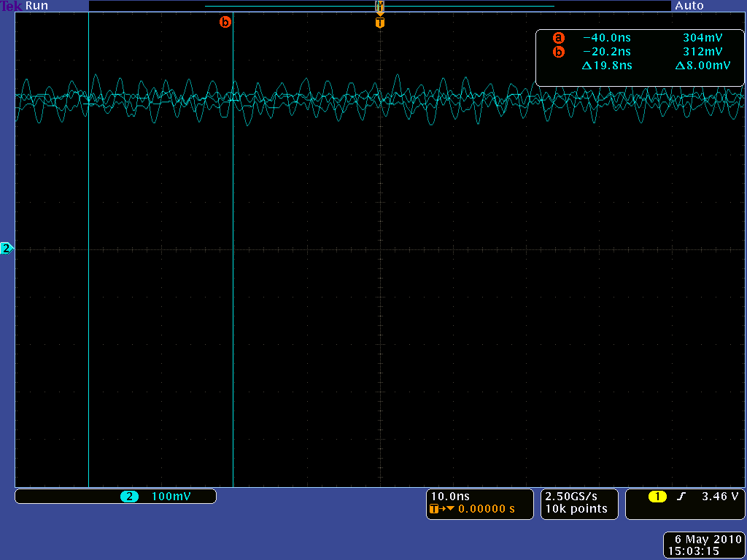This screenshot has height=560, width=747.
Task: Click the channel 2 ground reference marker
Action: click(x=7, y=248)
